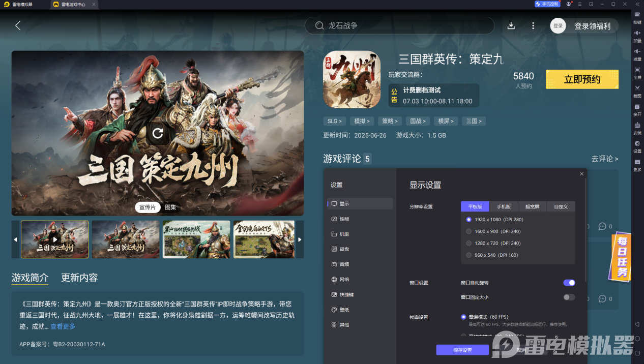Click the 手机控制 phone control button
644x364 pixels.
(547, 4)
